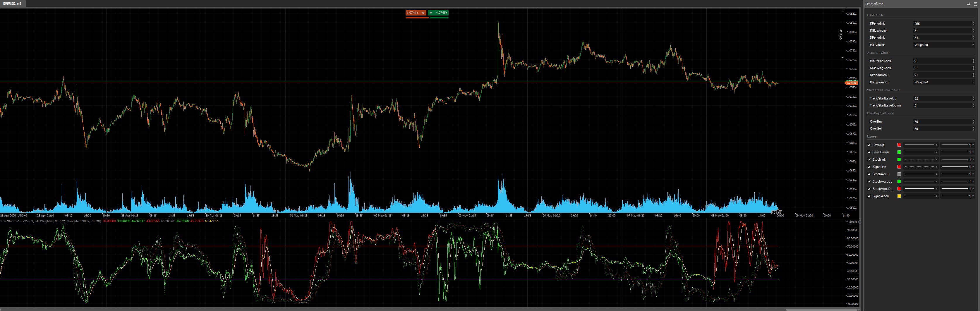Uncheck the Stoch Init line checkbox

[x=869, y=160]
